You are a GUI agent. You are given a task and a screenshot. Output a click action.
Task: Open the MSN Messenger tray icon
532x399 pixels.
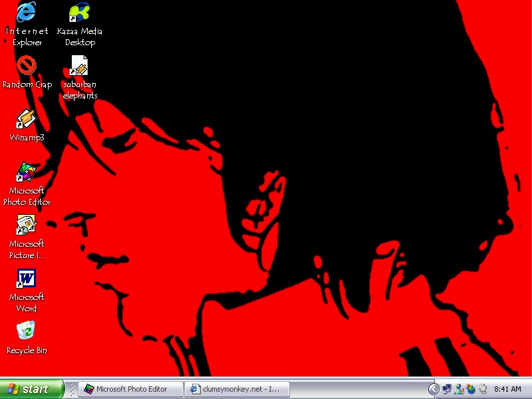(458, 389)
